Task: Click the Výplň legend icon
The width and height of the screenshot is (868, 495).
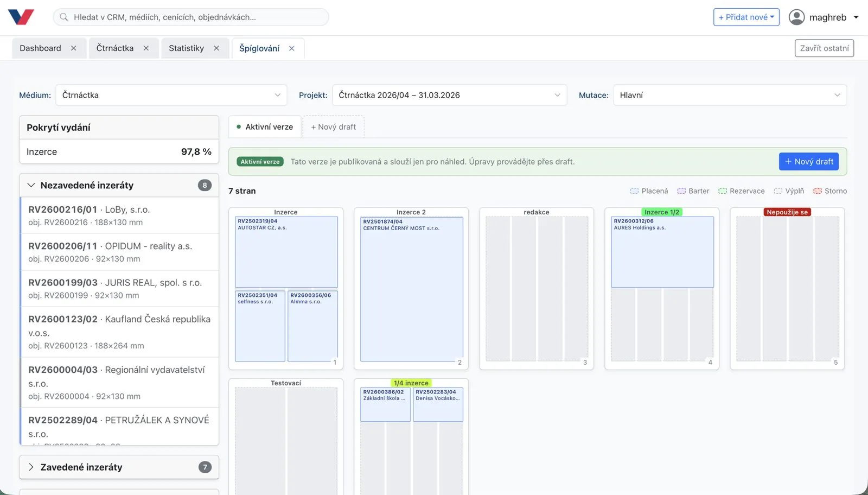Action: tap(778, 191)
